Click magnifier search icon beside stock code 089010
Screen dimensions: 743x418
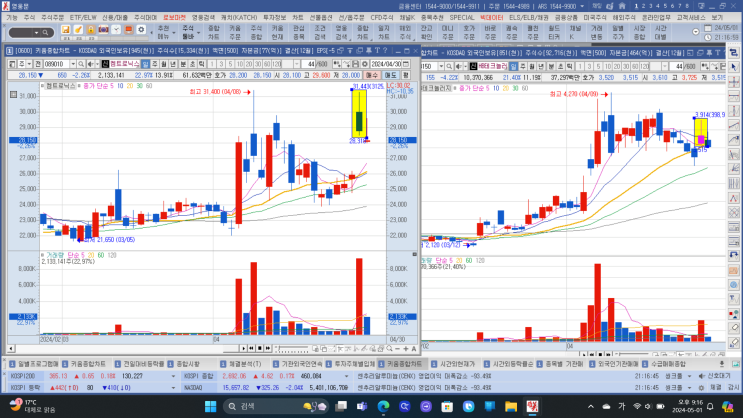tap(82, 64)
